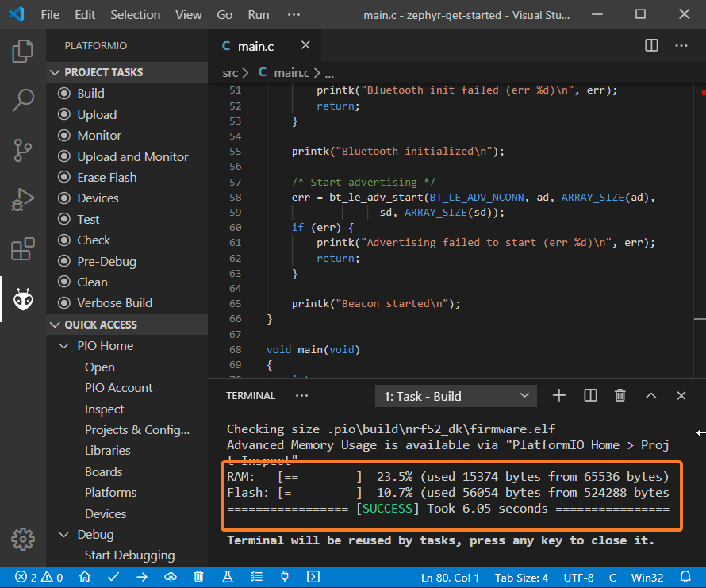Image resolution: width=706 pixels, height=588 pixels.
Task: Maximize the terminal panel size
Action: (651, 396)
